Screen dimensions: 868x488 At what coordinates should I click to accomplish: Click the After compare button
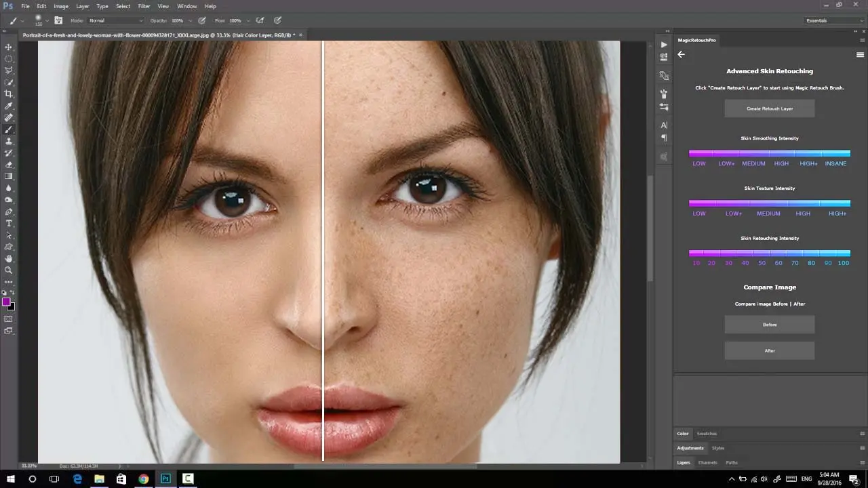tap(770, 350)
